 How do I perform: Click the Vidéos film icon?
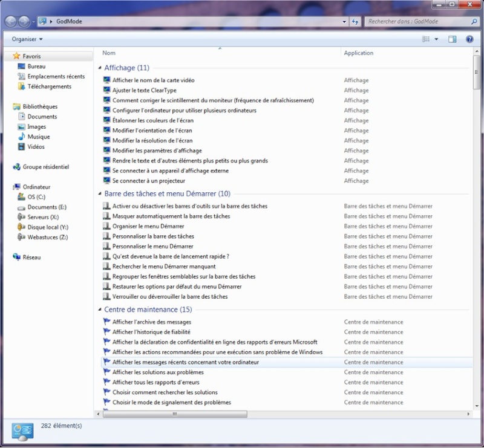click(21, 146)
